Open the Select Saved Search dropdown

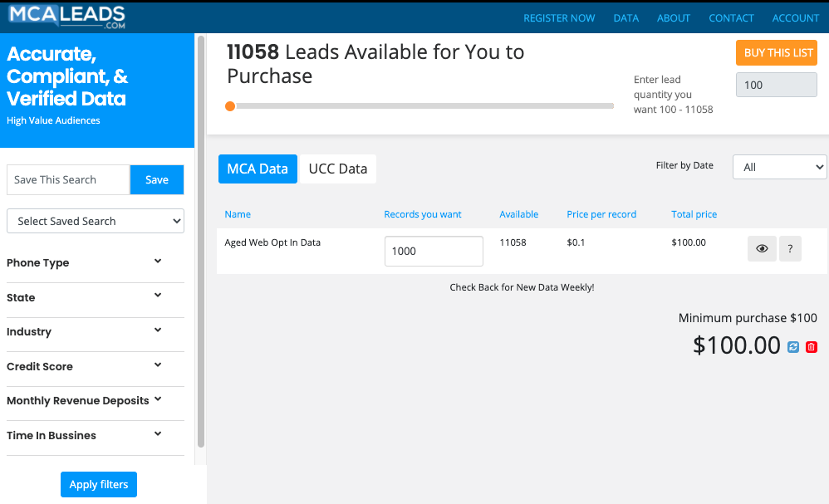[x=96, y=221]
